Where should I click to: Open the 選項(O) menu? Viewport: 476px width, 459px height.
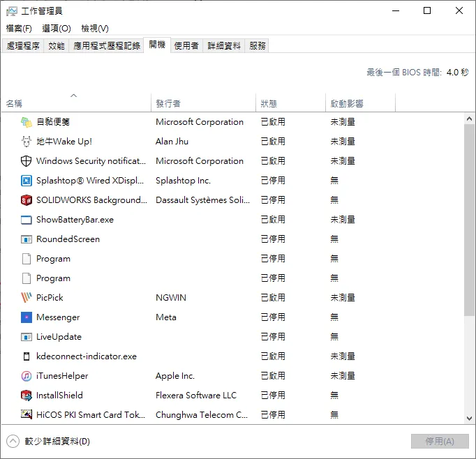57,29
